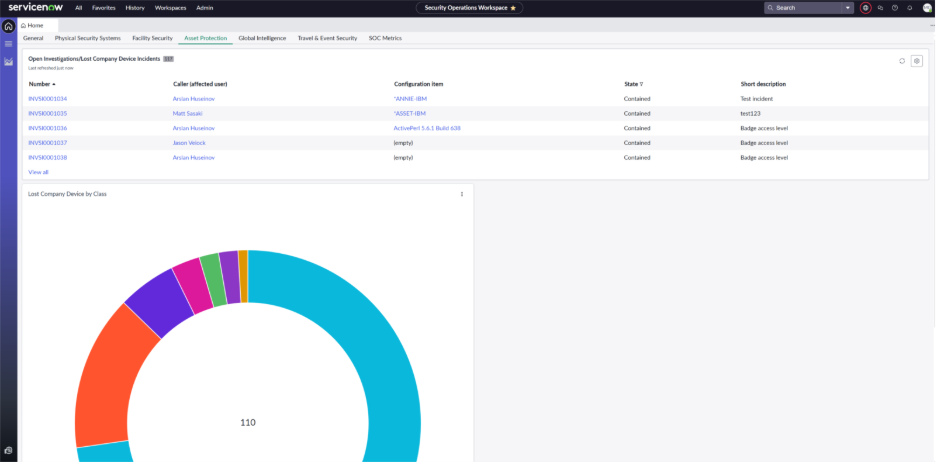
Task: Click the 'test123' short description
Action: [750, 113]
